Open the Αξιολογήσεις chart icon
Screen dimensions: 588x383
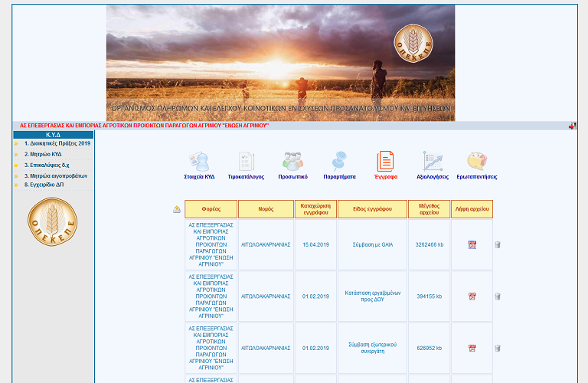tap(432, 162)
